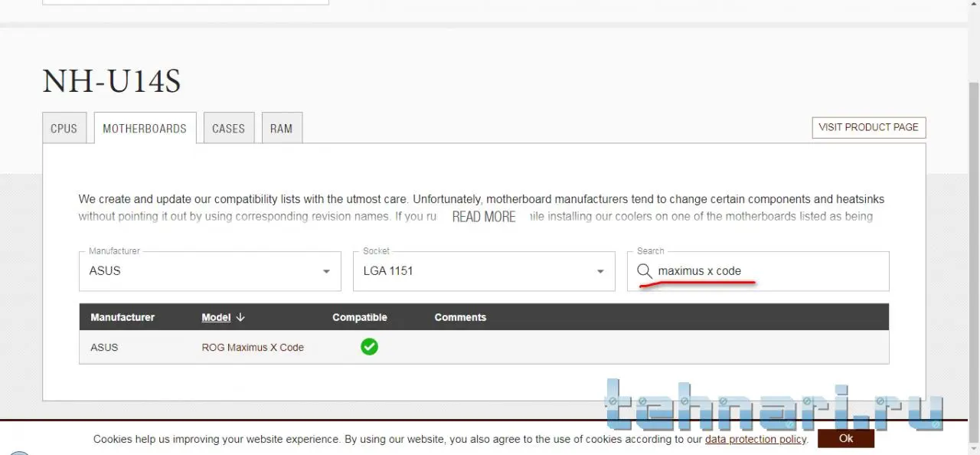
Task: Click the NH-U14S heading
Action: coord(112,81)
